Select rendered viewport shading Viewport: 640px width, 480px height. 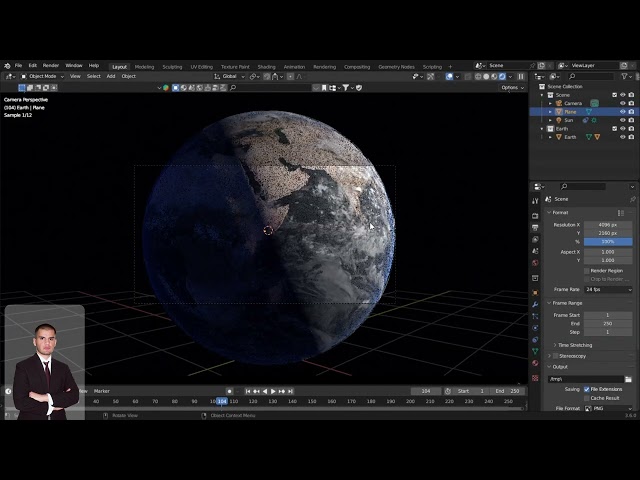point(502,76)
